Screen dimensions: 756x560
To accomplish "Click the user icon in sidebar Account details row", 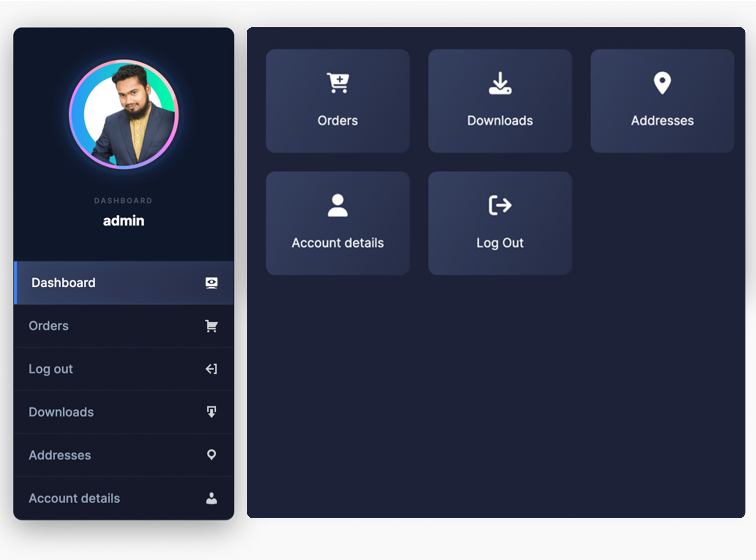I will 211,498.
